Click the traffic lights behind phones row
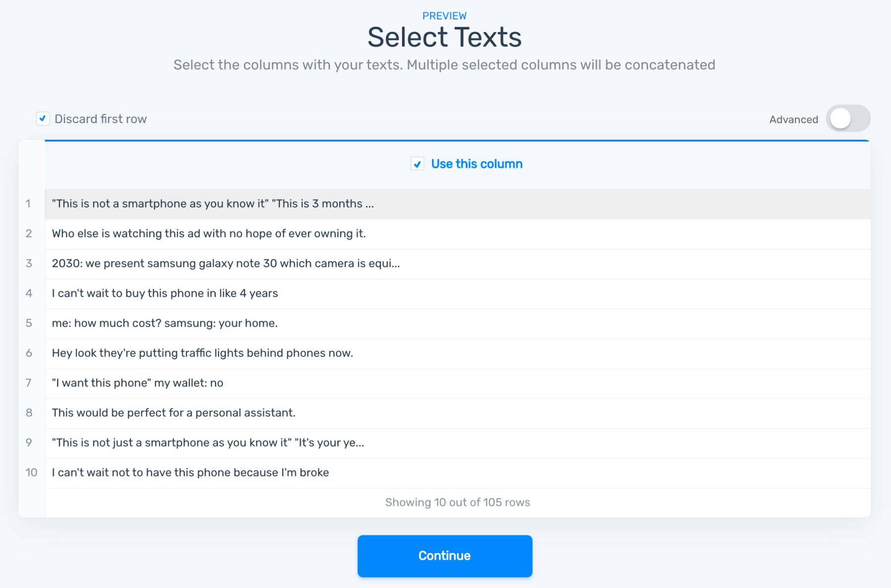891x588 pixels. 202,353
